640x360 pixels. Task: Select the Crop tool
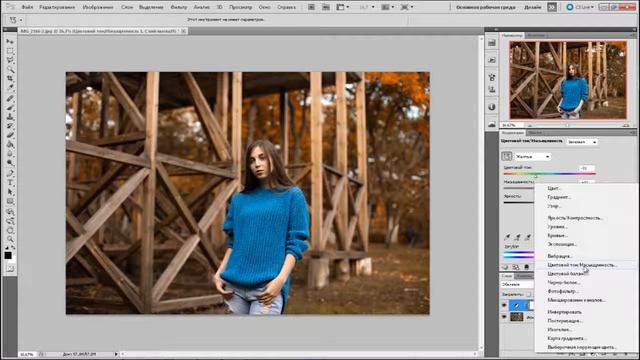10,78
